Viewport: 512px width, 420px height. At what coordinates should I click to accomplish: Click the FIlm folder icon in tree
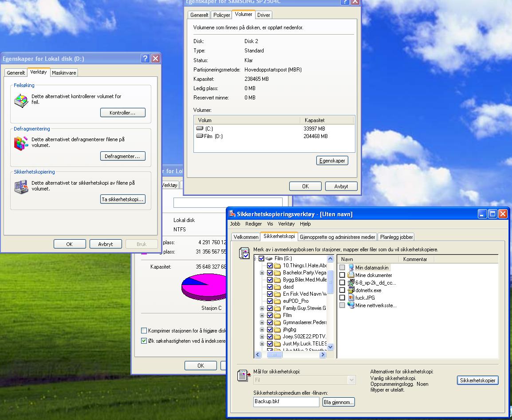pyautogui.click(x=278, y=315)
